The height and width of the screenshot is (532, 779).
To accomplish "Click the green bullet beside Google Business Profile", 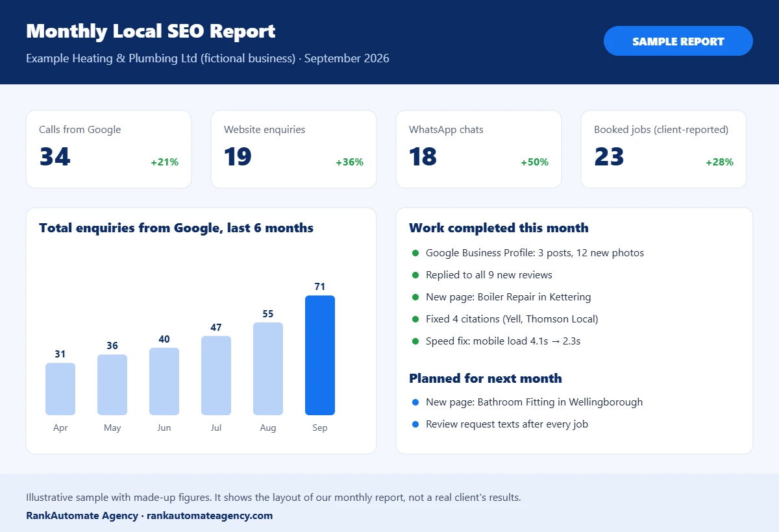I will [415, 253].
